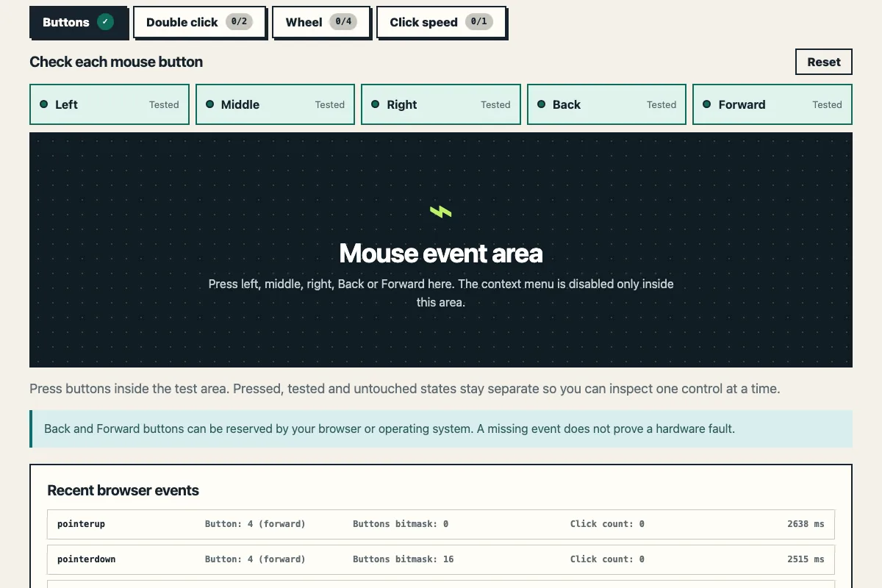This screenshot has width=882, height=588.
Task: Click the Reset button
Action: tap(823, 62)
